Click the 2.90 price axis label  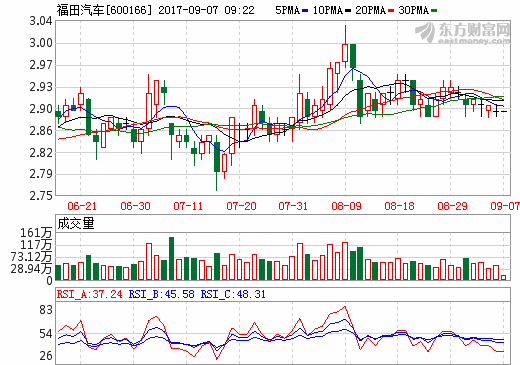tap(41, 109)
